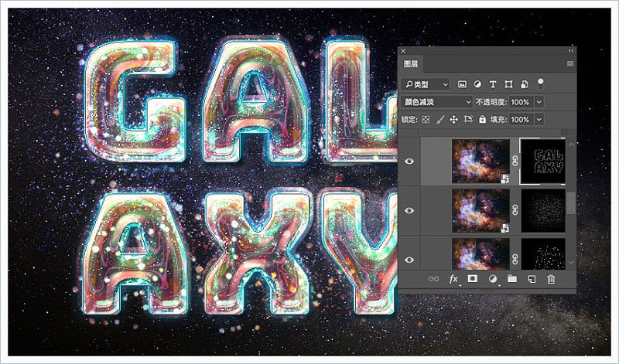Click the layers list scrollbar thumb
Screen dimensions: 619x364
coord(571,203)
